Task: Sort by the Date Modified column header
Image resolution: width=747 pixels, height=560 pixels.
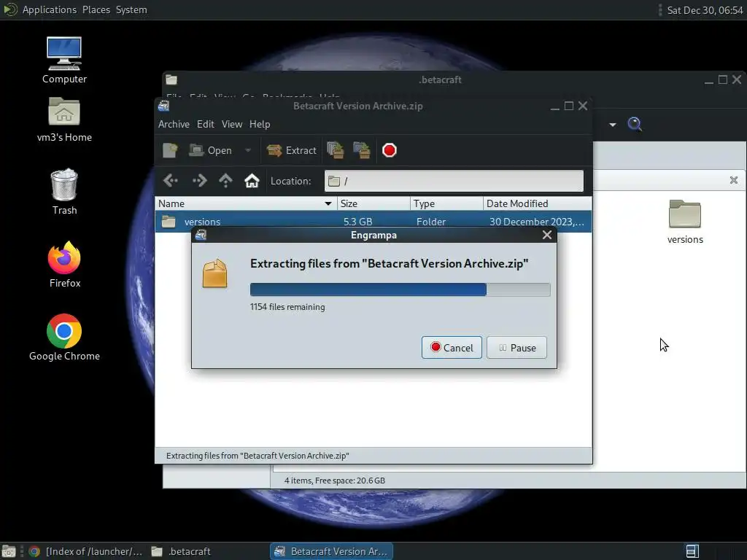Action: 538,204
